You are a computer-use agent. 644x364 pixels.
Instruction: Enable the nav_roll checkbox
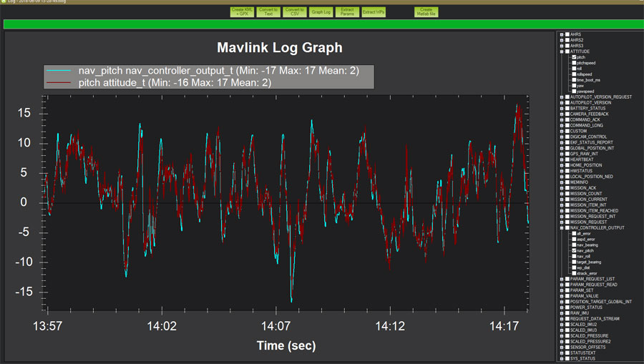[x=574, y=257]
